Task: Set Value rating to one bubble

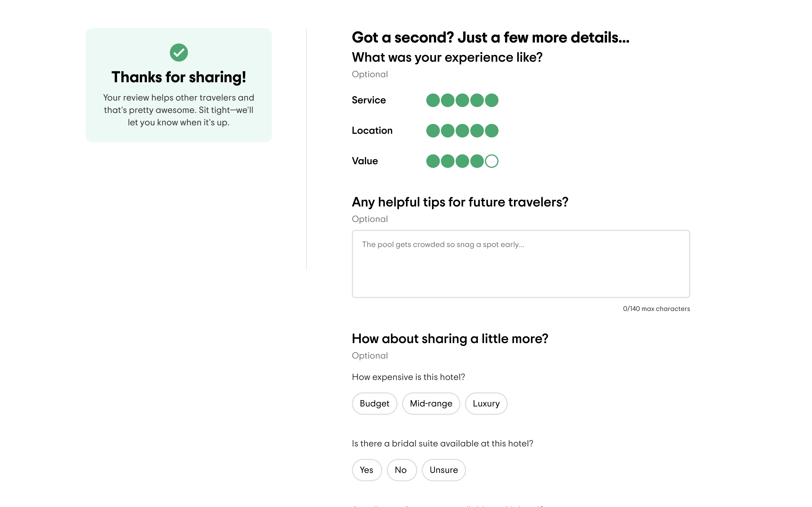Action: (433, 161)
